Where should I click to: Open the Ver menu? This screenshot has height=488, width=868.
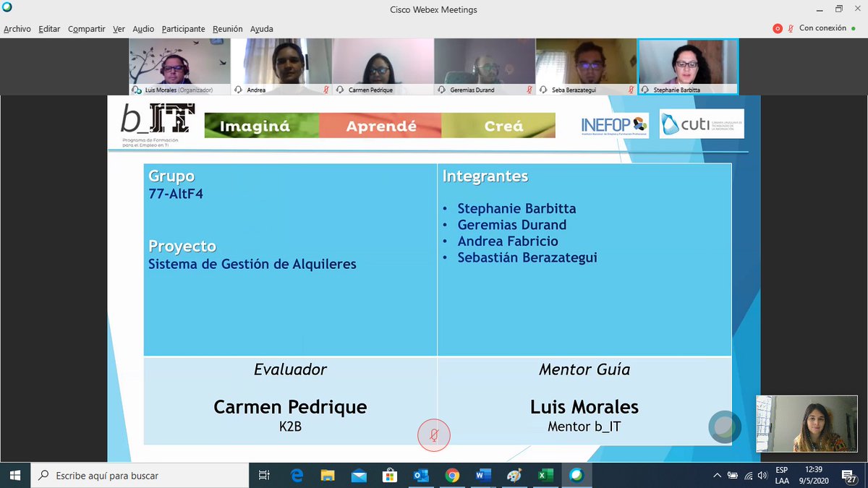(x=119, y=29)
